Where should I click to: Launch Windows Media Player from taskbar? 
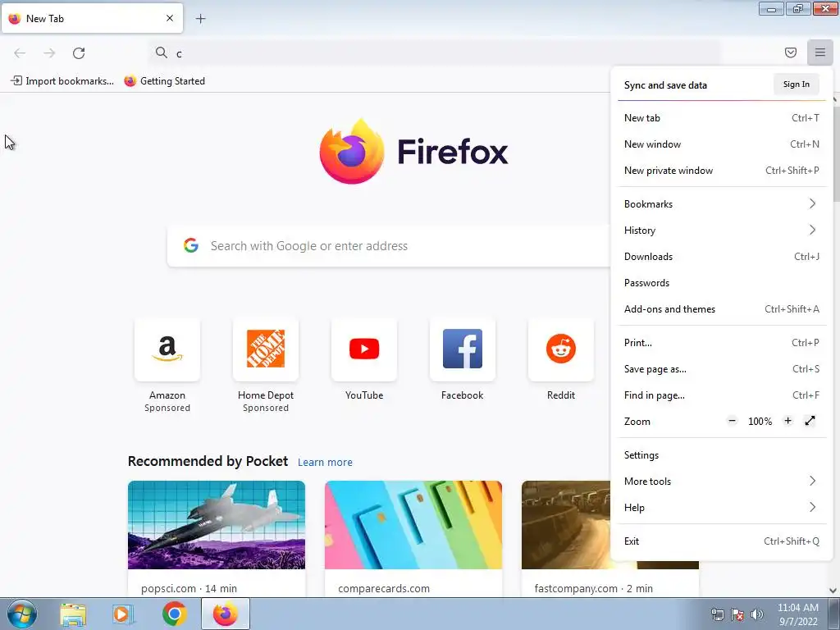[x=123, y=614]
